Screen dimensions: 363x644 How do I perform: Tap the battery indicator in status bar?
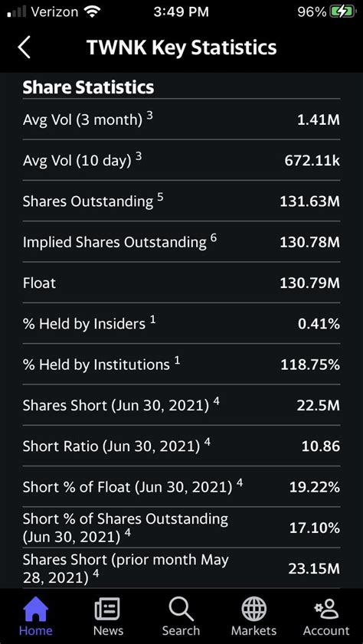342,12
